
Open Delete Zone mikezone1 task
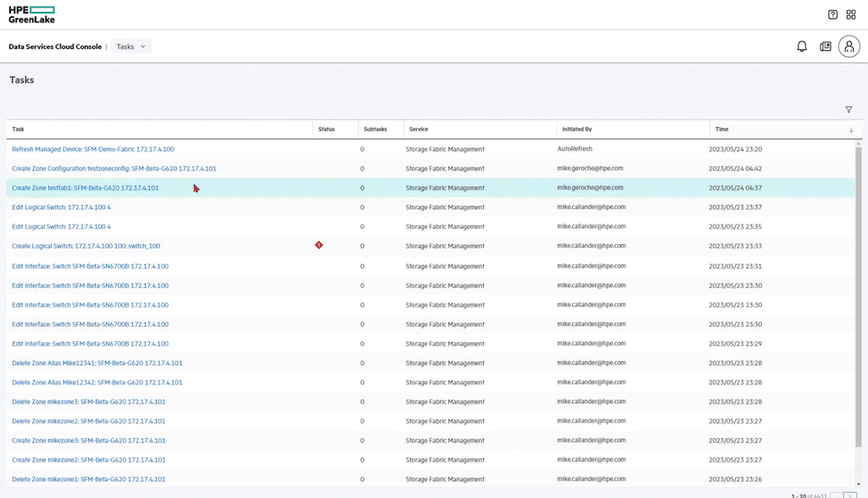click(88, 479)
